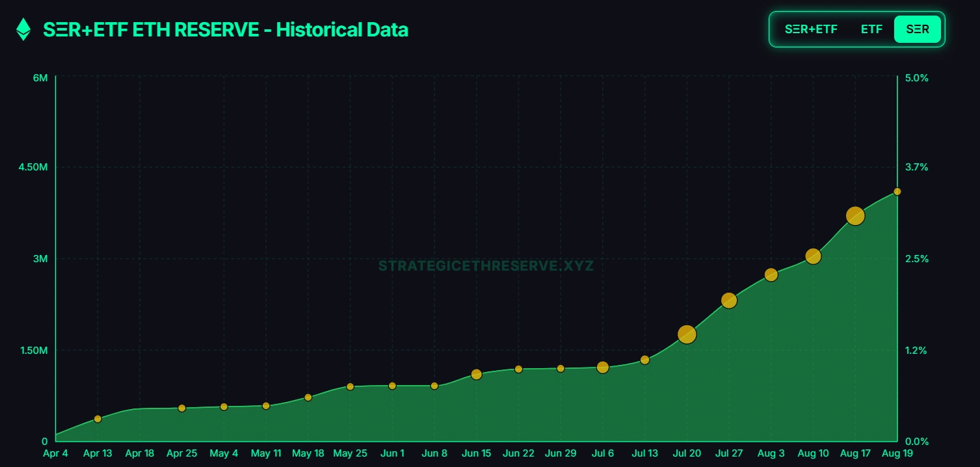Click the May 25 data point
The width and height of the screenshot is (980, 467).
pyautogui.click(x=351, y=387)
